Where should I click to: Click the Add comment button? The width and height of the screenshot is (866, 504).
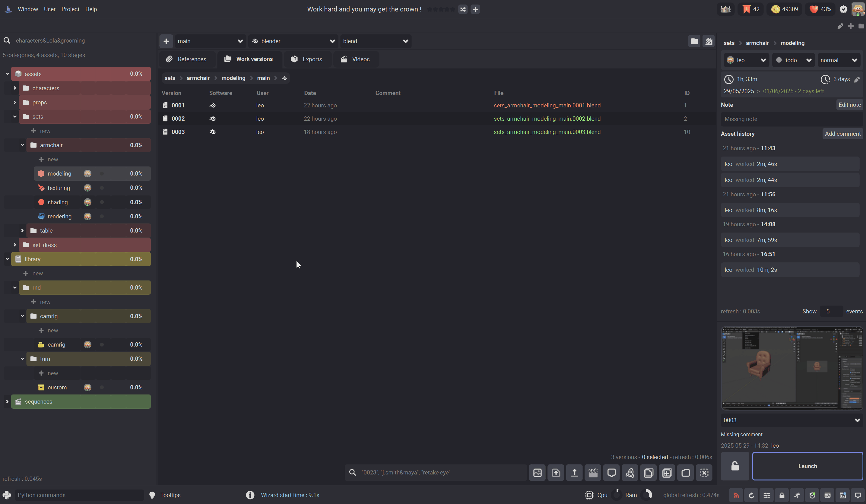click(842, 134)
